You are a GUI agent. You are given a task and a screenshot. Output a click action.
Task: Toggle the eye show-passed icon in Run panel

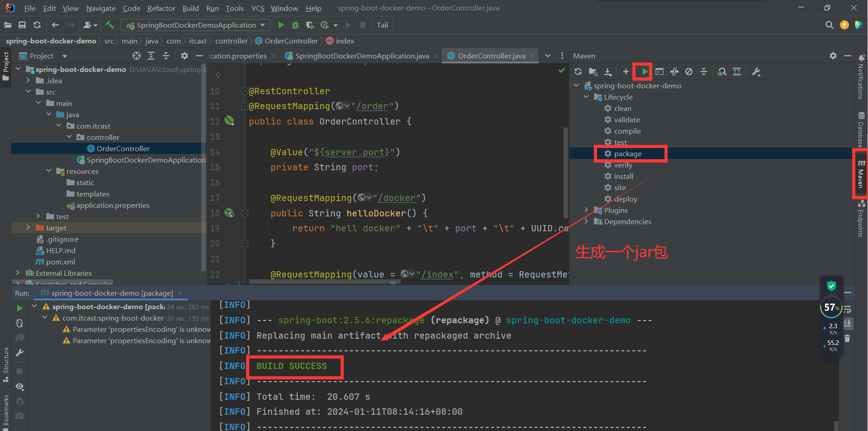coord(19,387)
